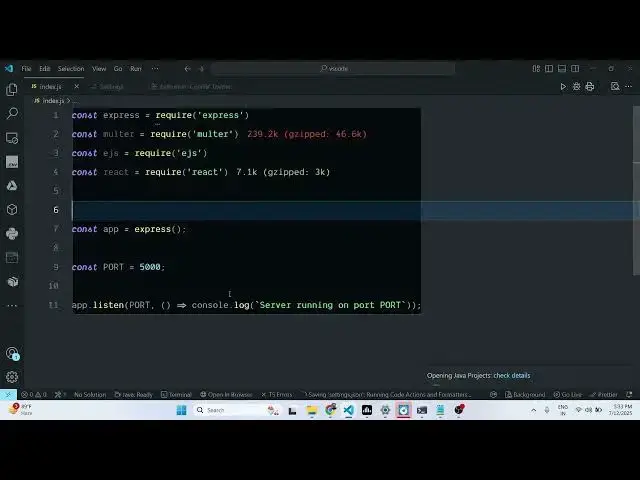Click the editor vertical scrollbar
Image resolution: width=640 pixels, height=480 pixels.
click(x=636, y=191)
